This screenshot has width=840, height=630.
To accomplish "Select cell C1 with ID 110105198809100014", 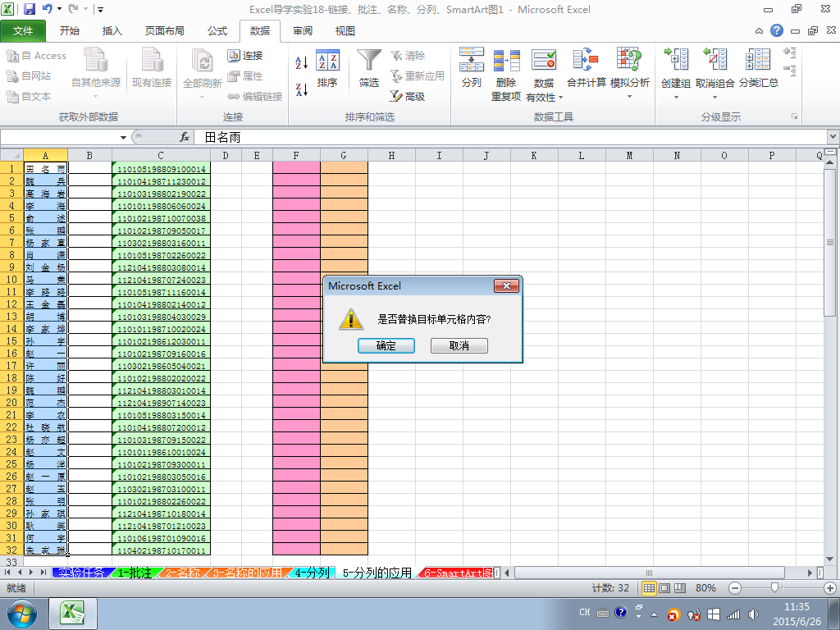I will click(161, 169).
